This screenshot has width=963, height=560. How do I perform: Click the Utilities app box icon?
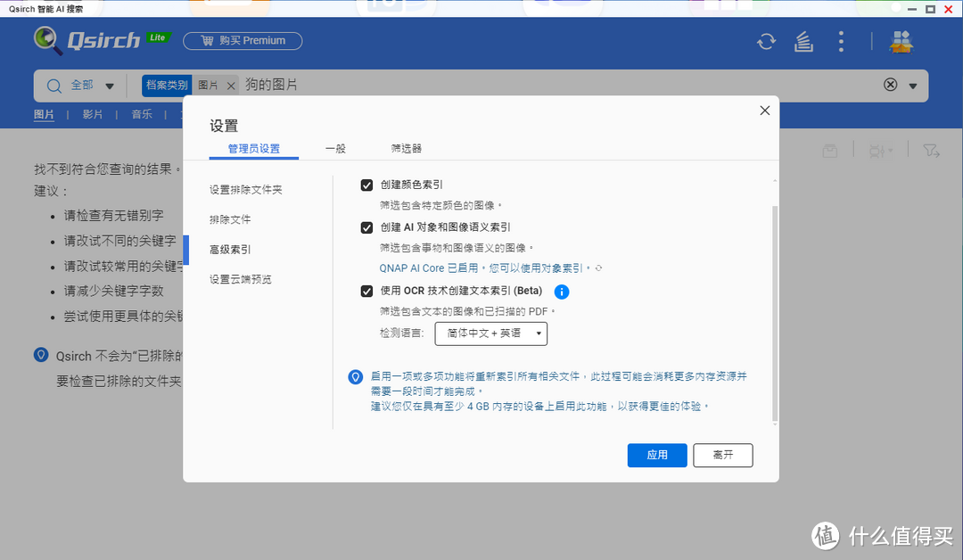(x=901, y=41)
